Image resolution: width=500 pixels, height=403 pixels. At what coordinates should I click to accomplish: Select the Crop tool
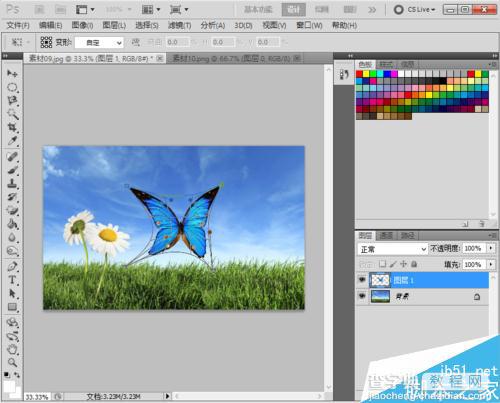point(12,127)
